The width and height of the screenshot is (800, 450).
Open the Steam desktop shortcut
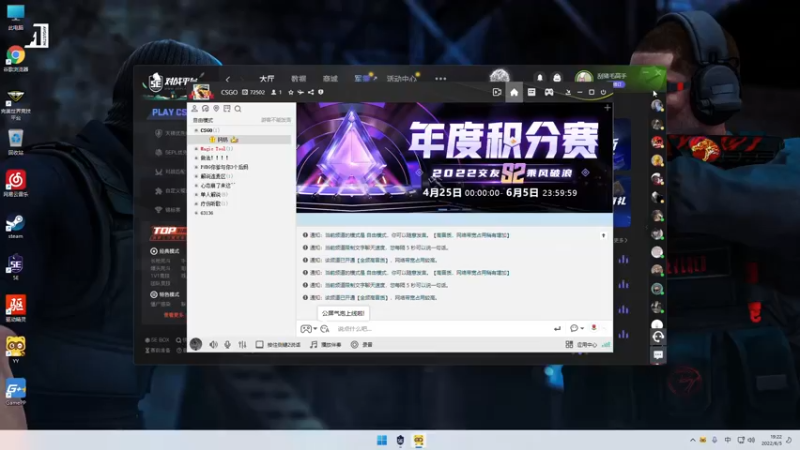(x=15, y=226)
